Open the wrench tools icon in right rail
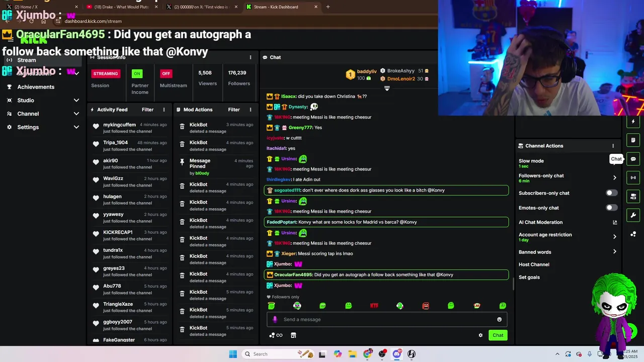644x362 pixels. coord(633,215)
